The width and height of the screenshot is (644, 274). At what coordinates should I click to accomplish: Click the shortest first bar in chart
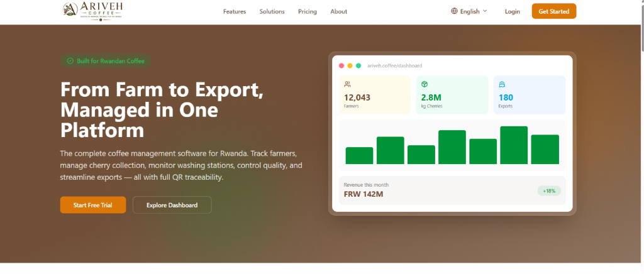coord(359,156)
